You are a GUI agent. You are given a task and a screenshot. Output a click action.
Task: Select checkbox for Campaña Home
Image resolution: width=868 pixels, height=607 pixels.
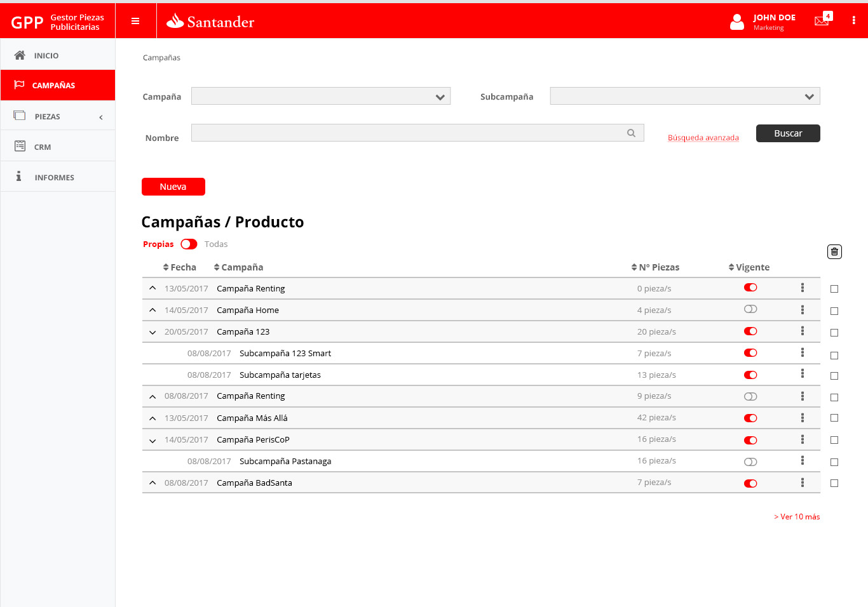point(834,311)
